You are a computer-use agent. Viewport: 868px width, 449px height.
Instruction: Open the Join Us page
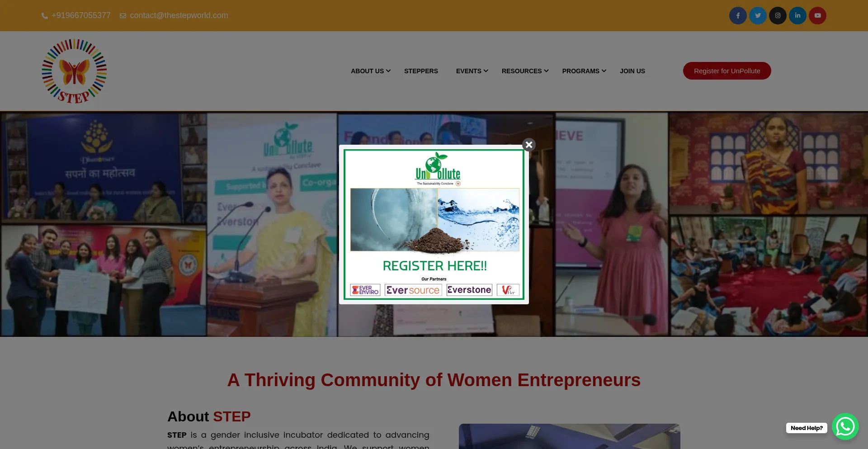[632, 71]
